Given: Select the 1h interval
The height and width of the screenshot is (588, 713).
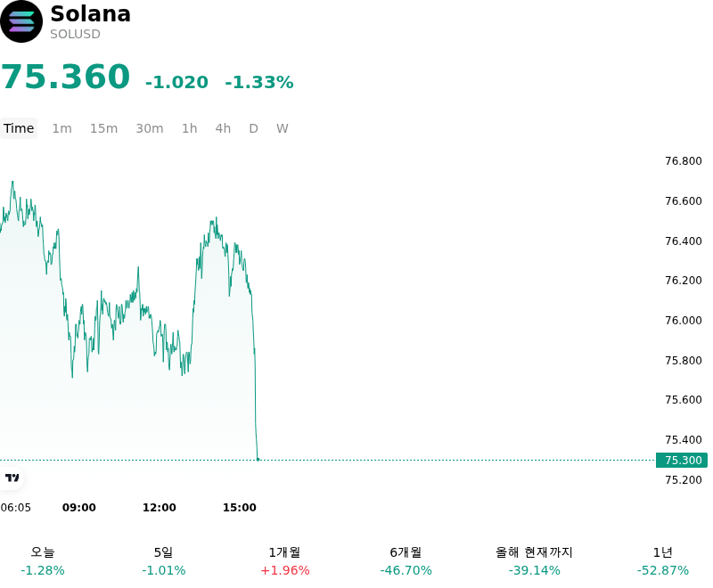Looking at the screenshot, I should tap(190, 128).
